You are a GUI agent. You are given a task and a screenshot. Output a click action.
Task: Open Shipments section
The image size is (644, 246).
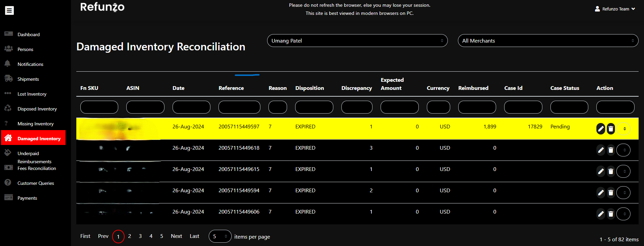28,79
